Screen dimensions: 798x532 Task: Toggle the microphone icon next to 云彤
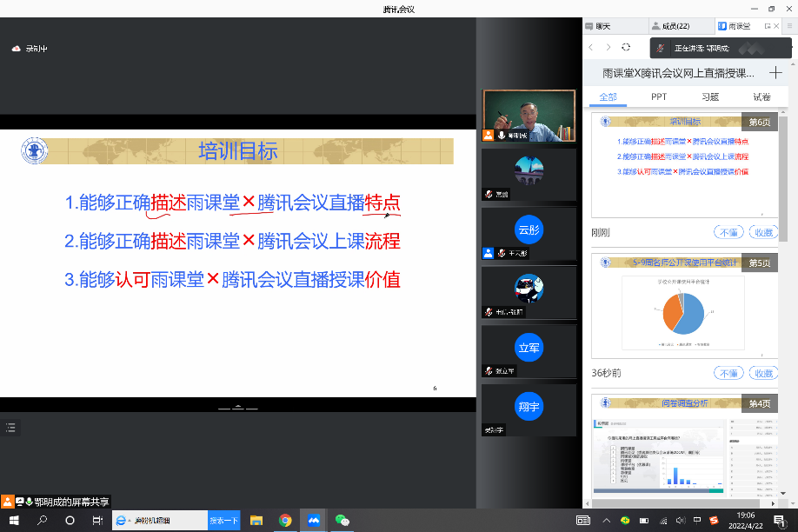pos(501,253)
